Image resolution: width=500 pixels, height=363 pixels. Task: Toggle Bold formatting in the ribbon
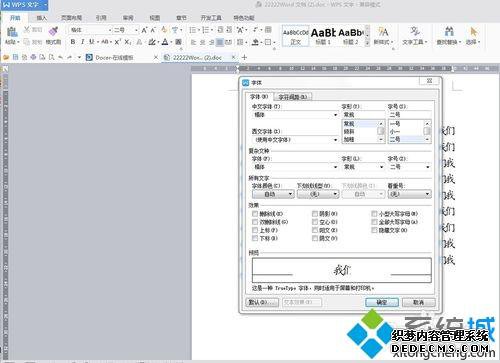click(73, 42)
